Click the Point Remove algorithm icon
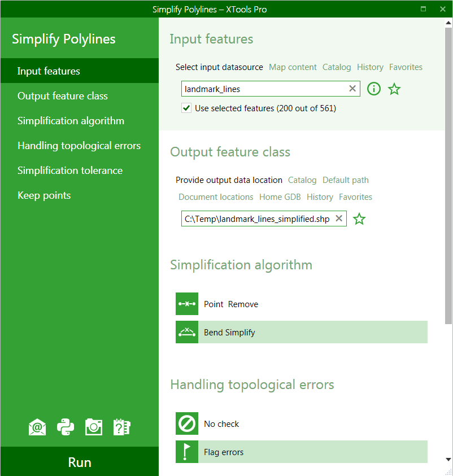The height and width of the screenshot is (476, 453). [x=187, y=304]
